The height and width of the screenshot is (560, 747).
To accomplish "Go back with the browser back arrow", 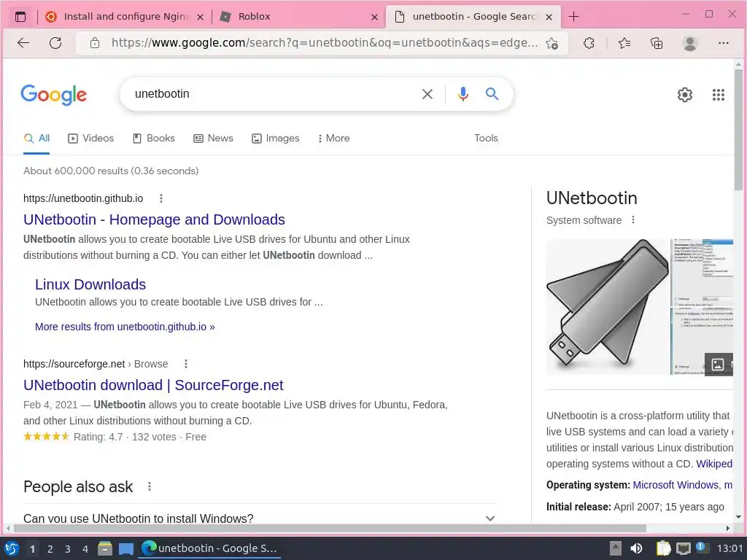I will pyautogui.click(x=23, y=43).
